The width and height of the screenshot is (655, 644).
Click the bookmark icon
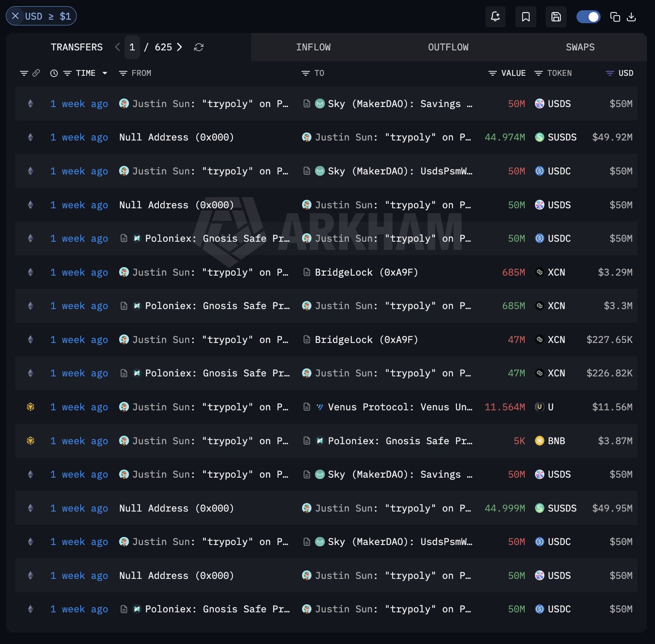[x=526, y=17]
